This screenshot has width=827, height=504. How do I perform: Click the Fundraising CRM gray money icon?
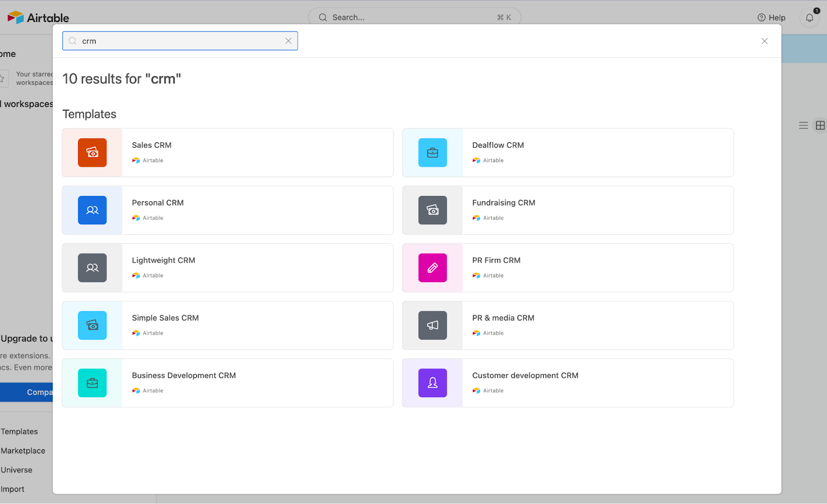coord(433,210)
